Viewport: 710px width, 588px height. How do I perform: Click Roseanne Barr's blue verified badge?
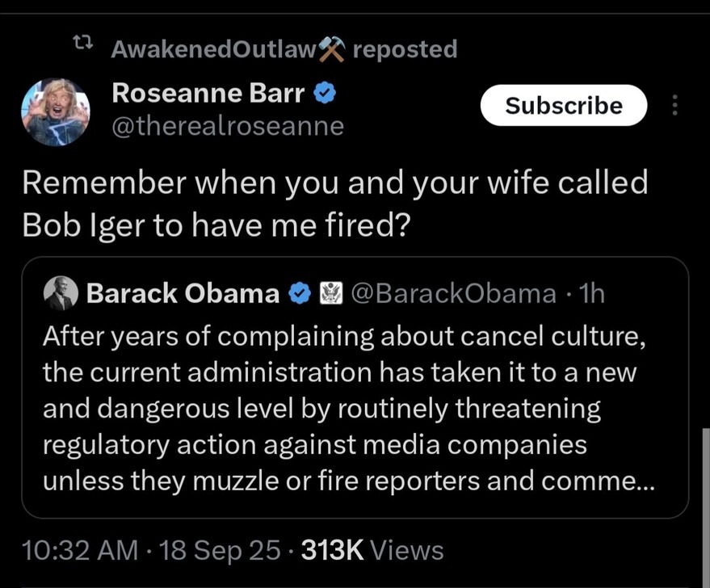[325, 94]
